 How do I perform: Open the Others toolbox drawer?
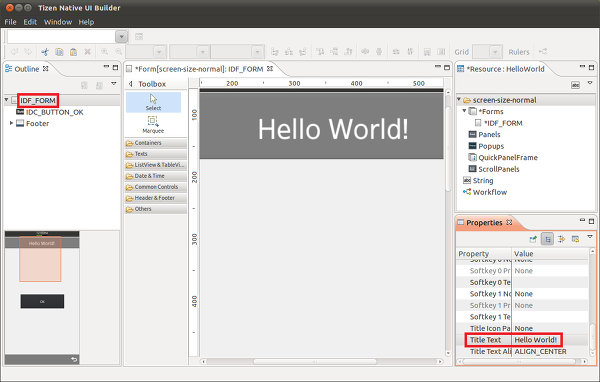click(156, 209)
